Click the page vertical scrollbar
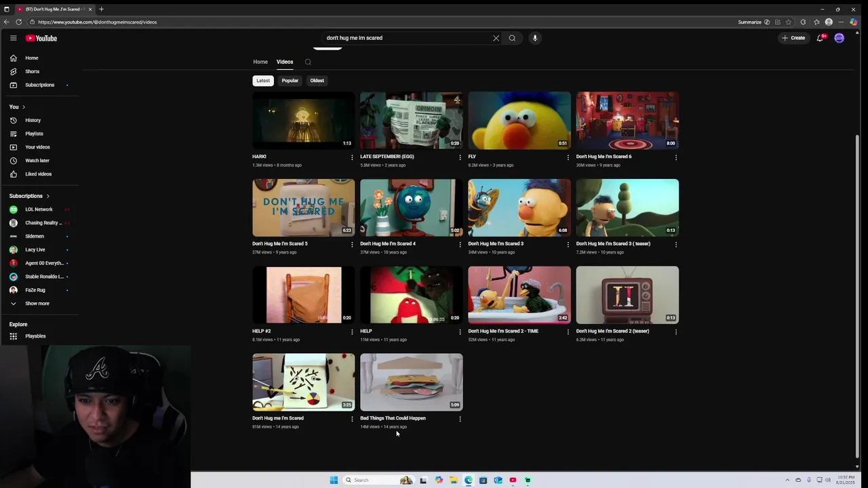Image resolution: width=868 pixels, height=488 pixels. point(858,295)
